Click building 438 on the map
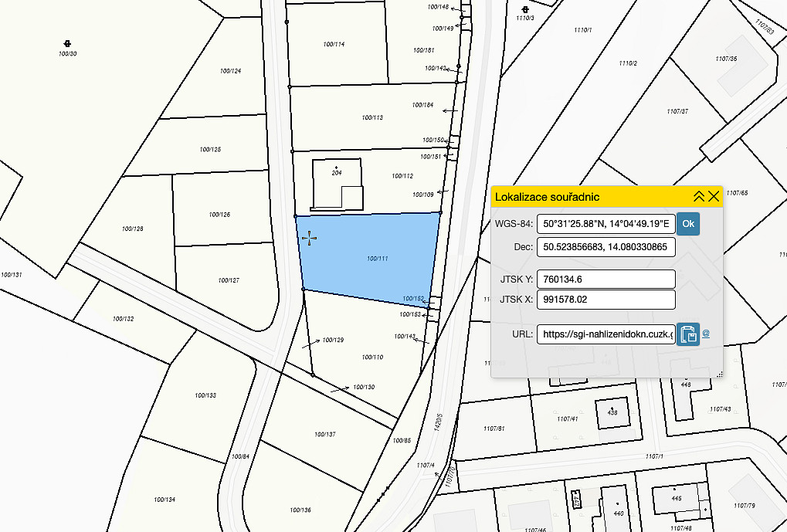Viewport: 787px width, 532px height. tap(612, 411)
